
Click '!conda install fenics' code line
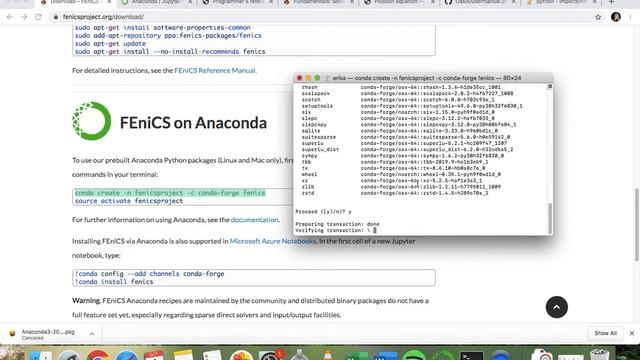click(114, 282)
